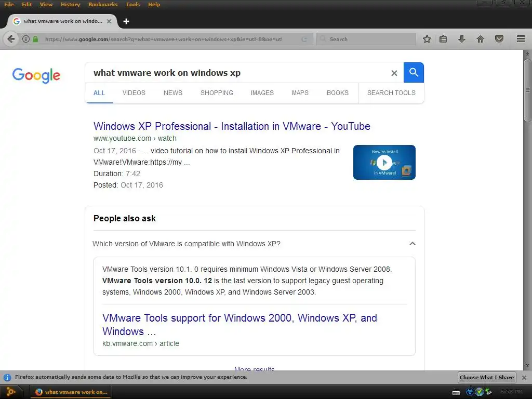Play the YouTube video thumbnail
This screenshot has height=399, width=532.
coord(384,162)
